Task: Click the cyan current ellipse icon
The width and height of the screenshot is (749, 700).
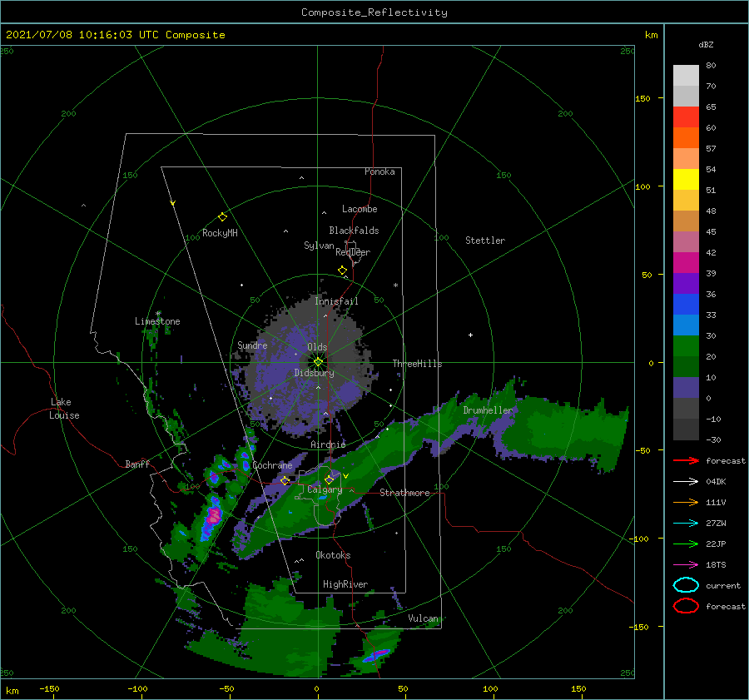Action: pyautogui.click(x=686, y=585)
